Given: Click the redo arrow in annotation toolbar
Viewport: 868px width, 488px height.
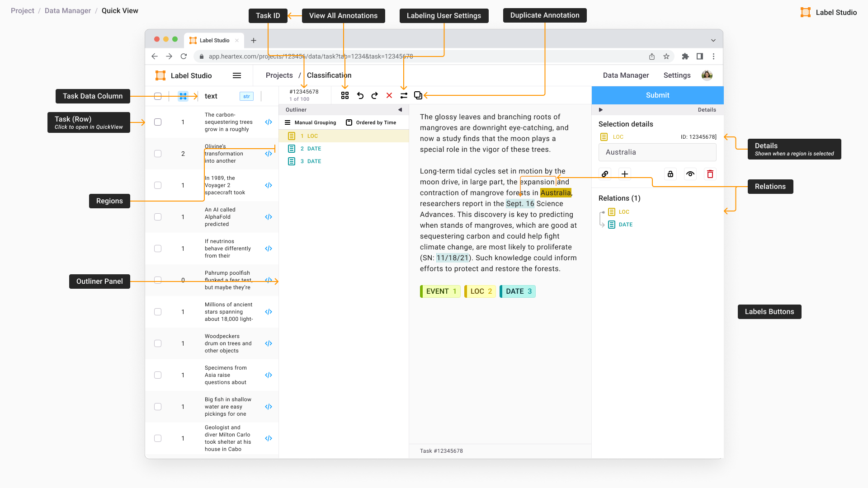Looking at the screenshot, I should click(374, 95).
